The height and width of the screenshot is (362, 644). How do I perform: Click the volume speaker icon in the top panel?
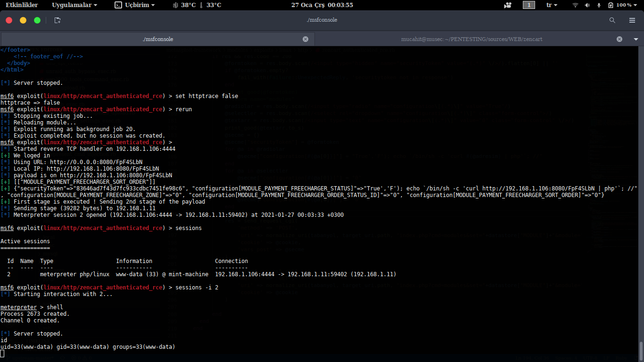point(587,5)
